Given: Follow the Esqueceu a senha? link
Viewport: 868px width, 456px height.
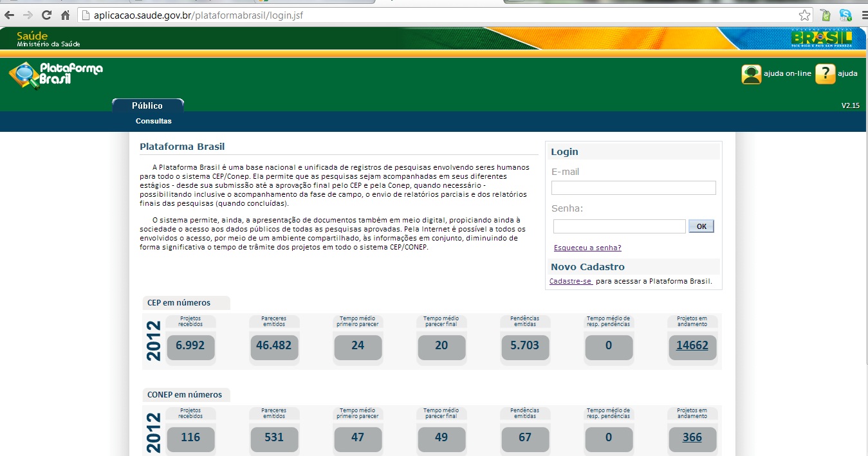Looking at the screenshot, I should click(x=587, y=248).
